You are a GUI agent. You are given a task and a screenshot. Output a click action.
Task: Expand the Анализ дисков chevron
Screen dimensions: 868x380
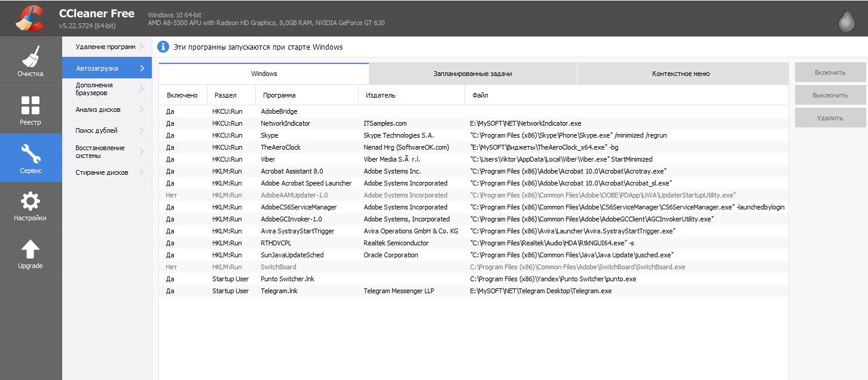(142, 110)
